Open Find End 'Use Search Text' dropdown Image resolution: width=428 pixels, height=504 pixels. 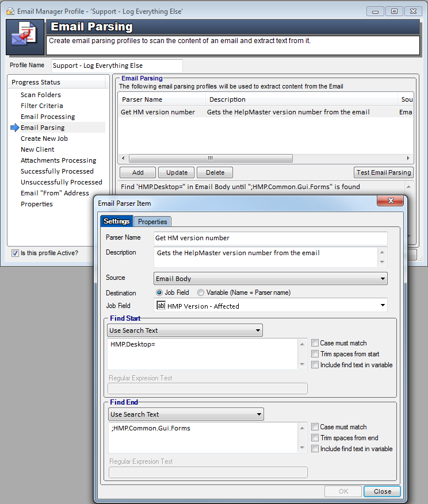tap(186, 414)
